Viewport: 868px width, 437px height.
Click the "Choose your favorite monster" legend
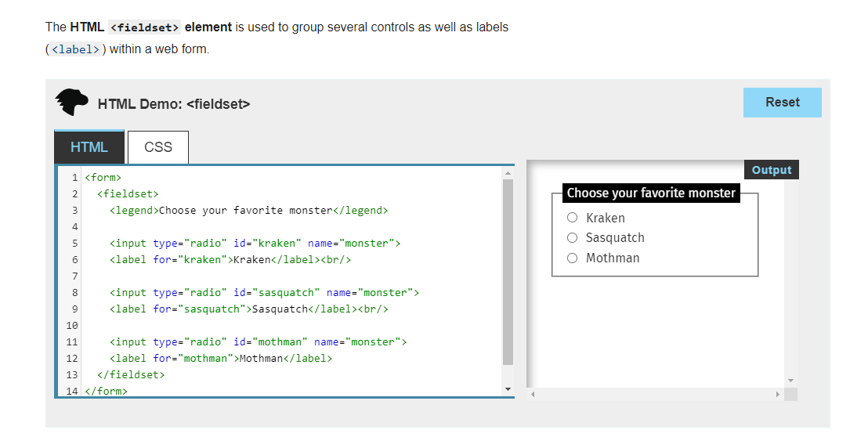tap(651, 193)
